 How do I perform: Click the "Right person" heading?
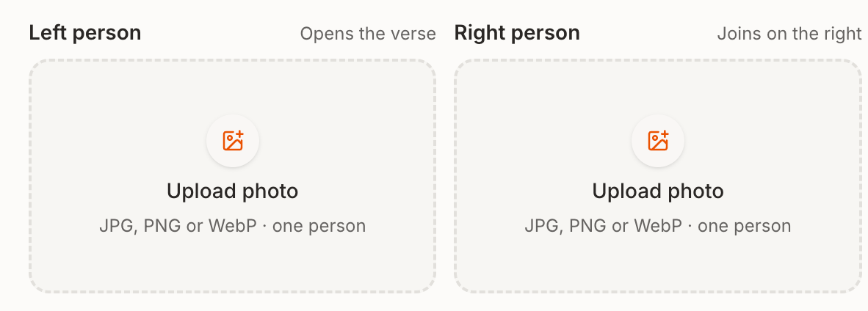point(517,33)
